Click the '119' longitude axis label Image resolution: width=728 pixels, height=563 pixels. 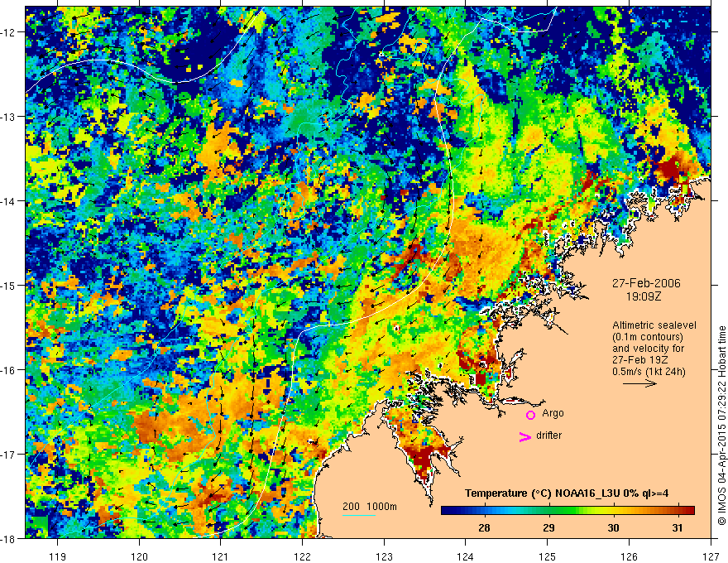tap(58, 557)
